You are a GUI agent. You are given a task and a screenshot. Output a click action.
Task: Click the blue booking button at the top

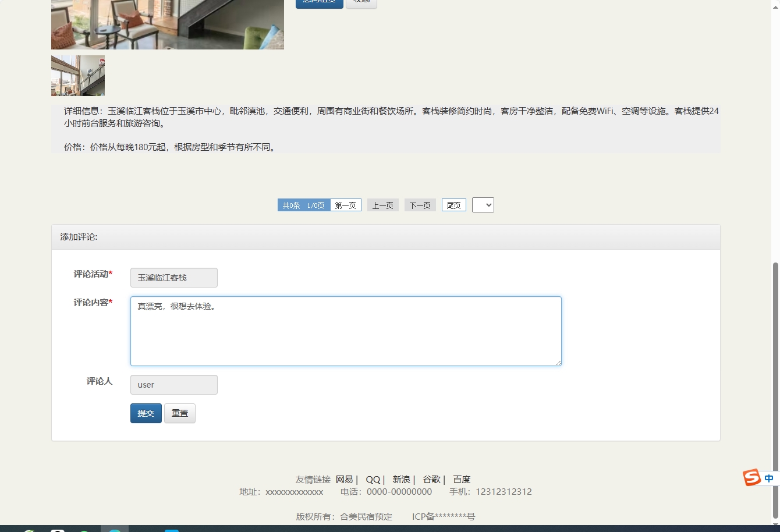(319, 2)
